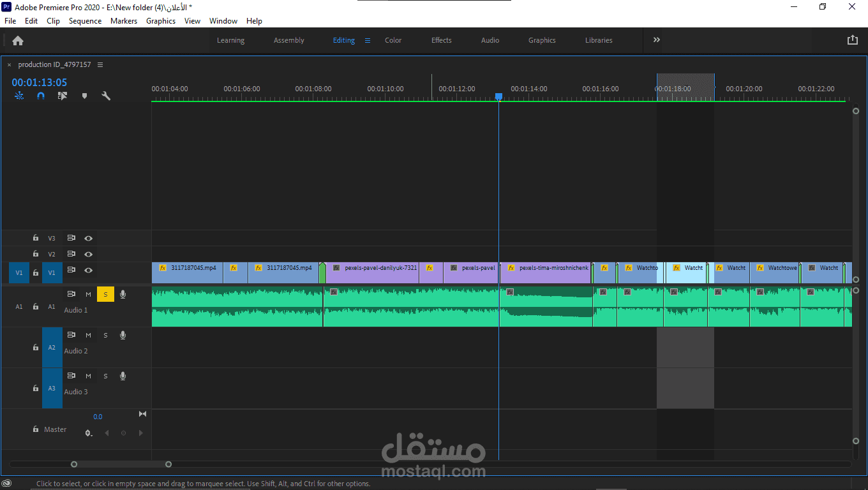
Task: Toggle V3 track targeting
Action: click(52, 238)
